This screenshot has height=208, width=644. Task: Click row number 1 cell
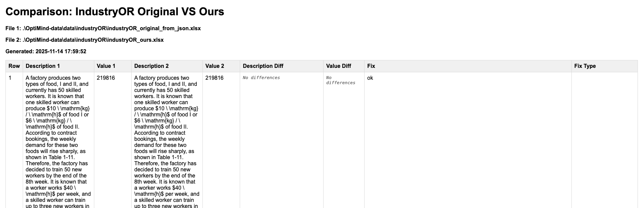tap(10, 78)
